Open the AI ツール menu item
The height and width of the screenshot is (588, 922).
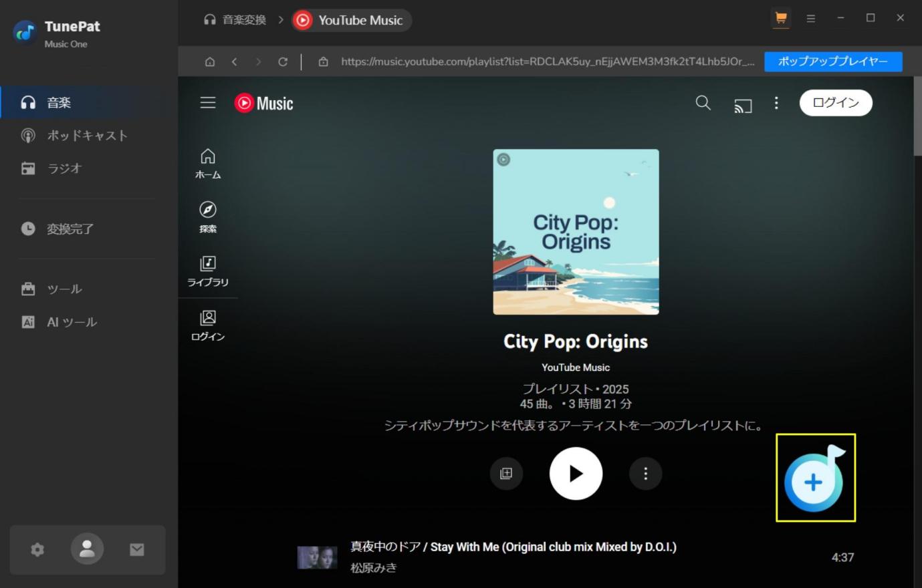click(x=89, y=322)
